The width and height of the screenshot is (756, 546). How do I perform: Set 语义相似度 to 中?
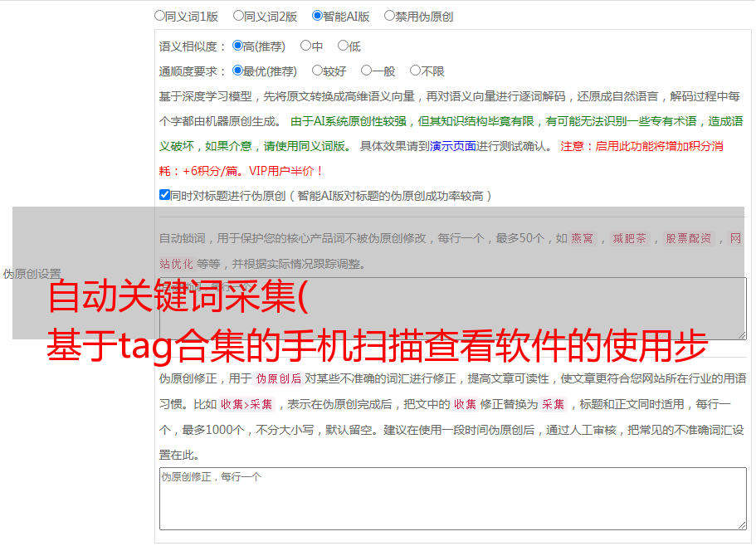305,46
